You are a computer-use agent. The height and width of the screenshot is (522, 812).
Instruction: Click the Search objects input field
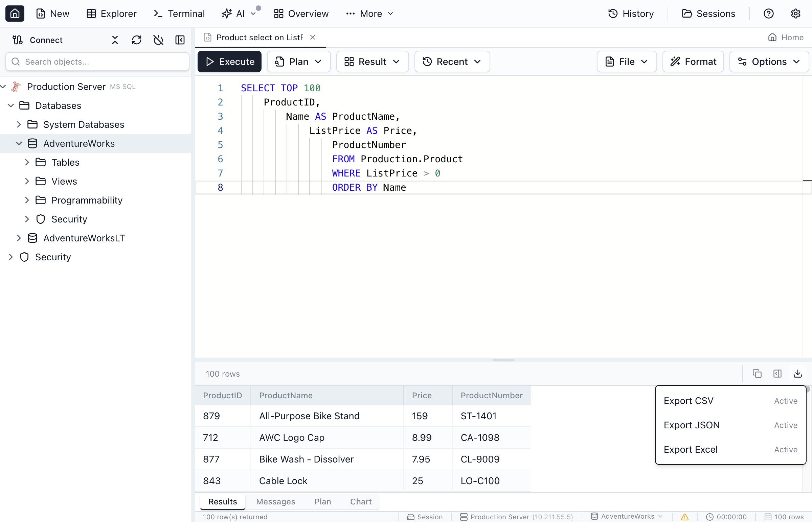pos(97,62)
